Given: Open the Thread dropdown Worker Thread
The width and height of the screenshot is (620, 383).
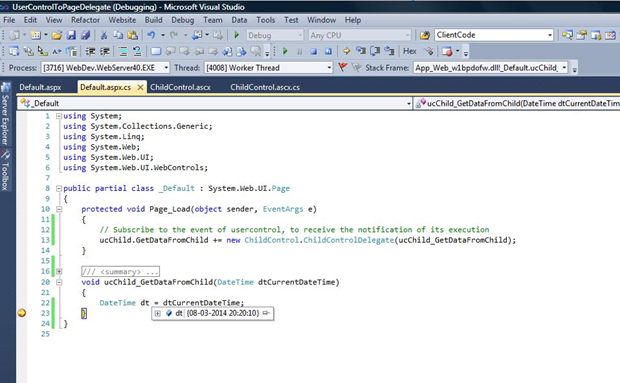Looking at the screenshot, I should tap(268, 68).
